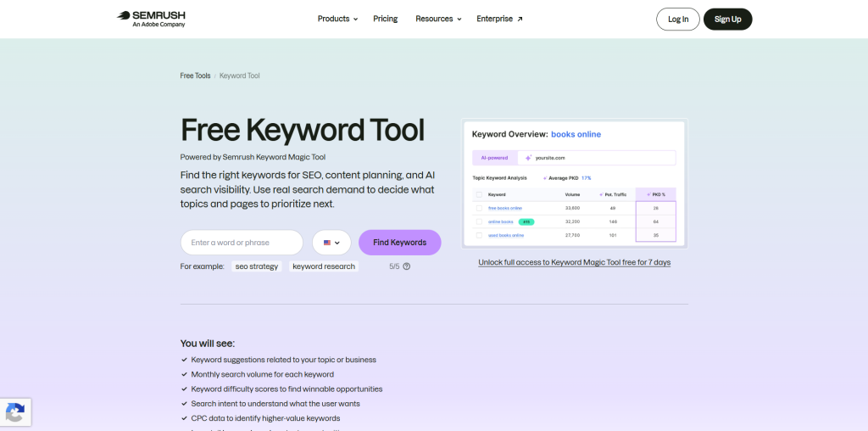The width and height of the screenshot is (868, 431).
Task: Click the Keyword Overview preview image
Action: 574,184
